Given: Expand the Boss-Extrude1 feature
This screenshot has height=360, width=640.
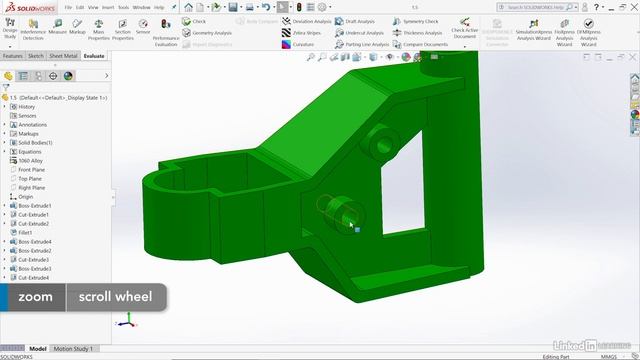Looking at the screenshot, I should 4,205.
